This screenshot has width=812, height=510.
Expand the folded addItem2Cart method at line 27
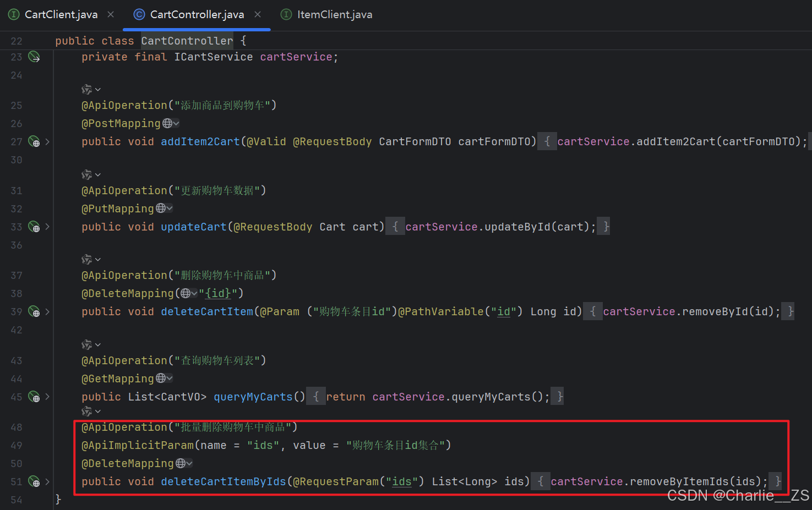point(47,142)
